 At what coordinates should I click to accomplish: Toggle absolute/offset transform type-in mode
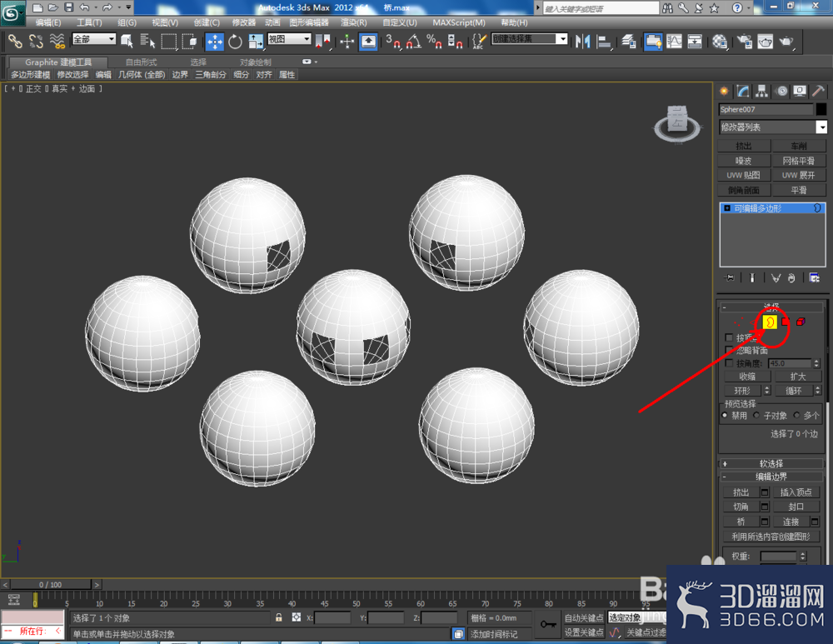coord(297,617)
